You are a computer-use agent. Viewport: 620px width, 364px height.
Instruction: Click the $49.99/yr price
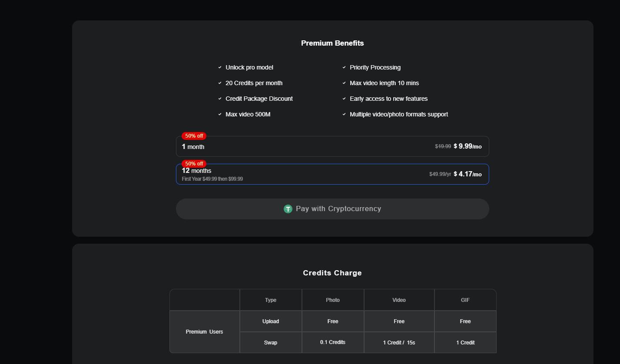(x=440, y=174)
